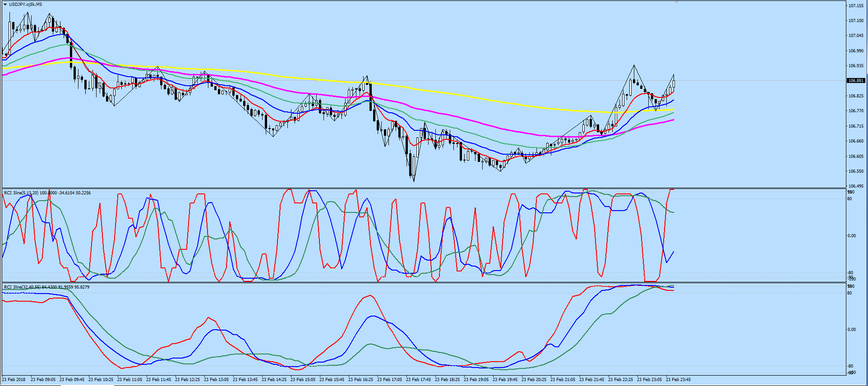
Task: Click the 23 Feb 2018 date label
Action: (x=14, y=380)
